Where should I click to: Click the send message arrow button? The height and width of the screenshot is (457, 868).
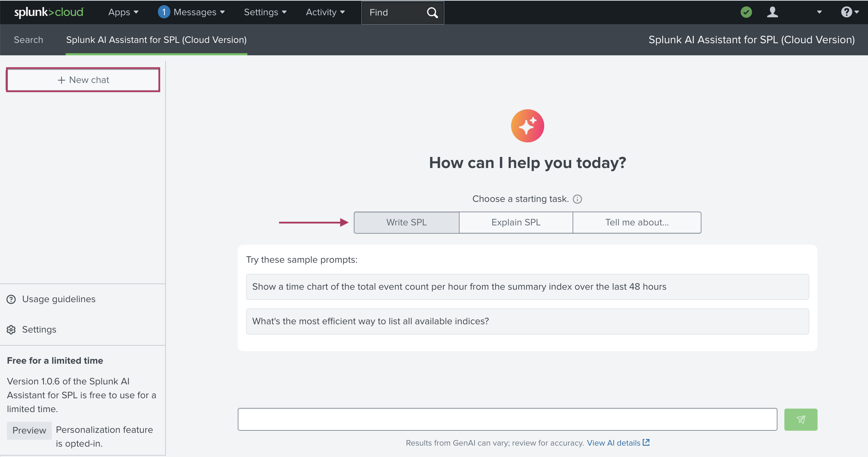[801, 419]
